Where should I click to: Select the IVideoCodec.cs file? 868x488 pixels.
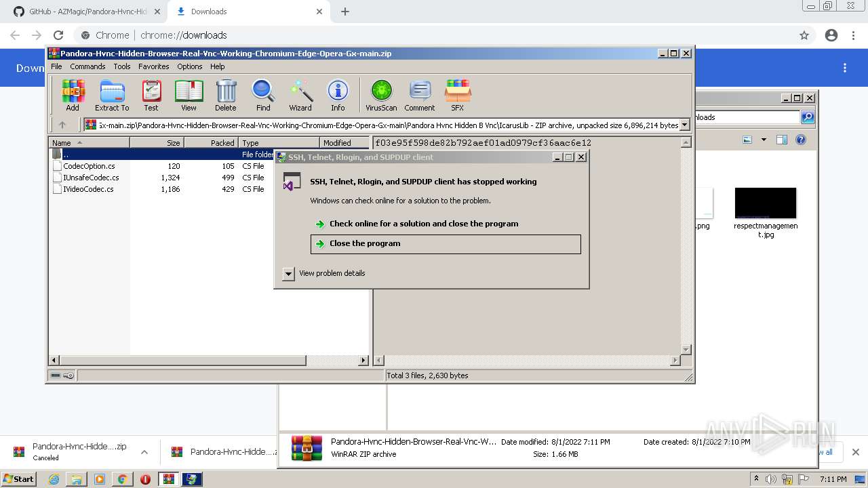click(x=88, y=189)
